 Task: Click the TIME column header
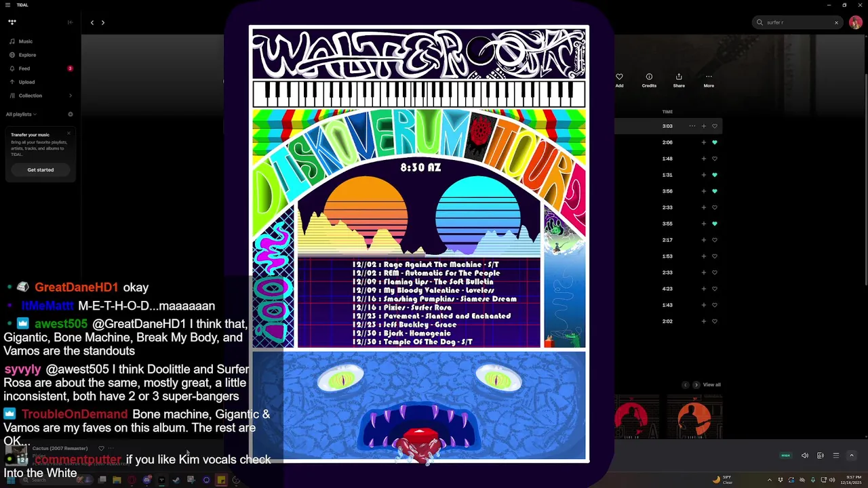pos(667,112)
